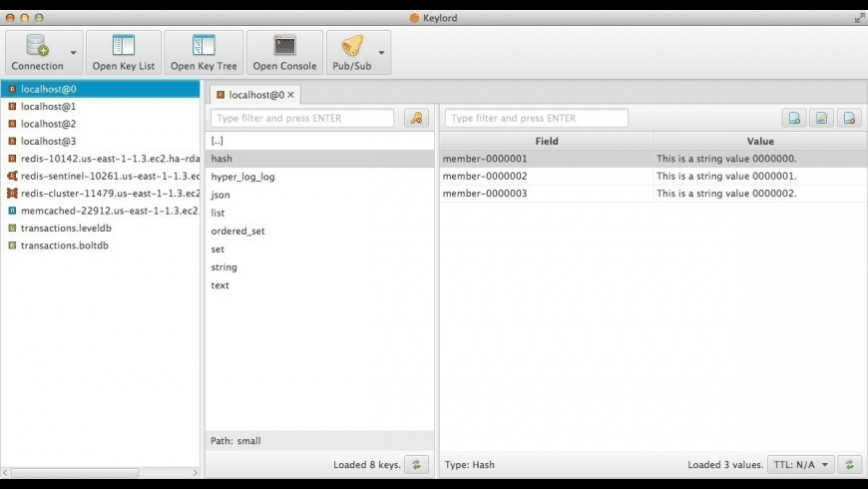Click the Pub/Sub horn icon
The width and height of the screenshot is (868, 489).
click(x=352, y=46)
